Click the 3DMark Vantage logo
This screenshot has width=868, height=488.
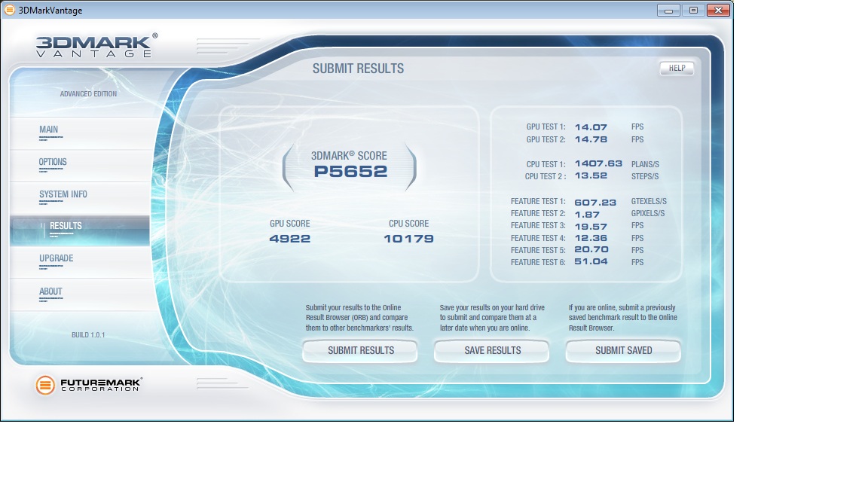[x=96, y=45]
